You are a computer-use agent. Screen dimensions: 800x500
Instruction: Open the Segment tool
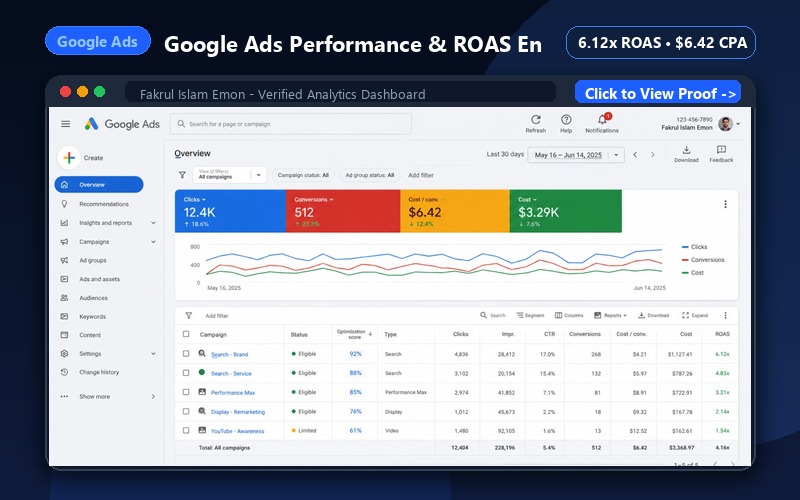pos(530,315)
